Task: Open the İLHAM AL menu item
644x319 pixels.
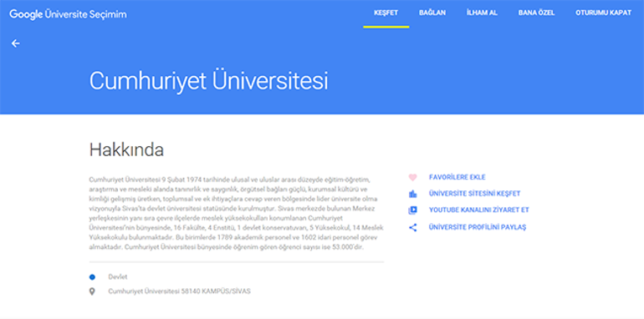Action: point(482,13)
